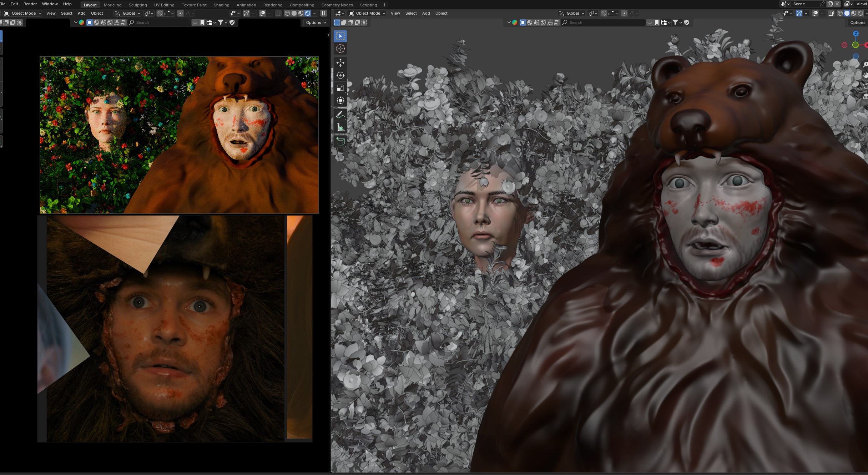Select the Cursor tool in right viewport
The height and width of the screenshot is (475, 868).
[x=340, y=49]
